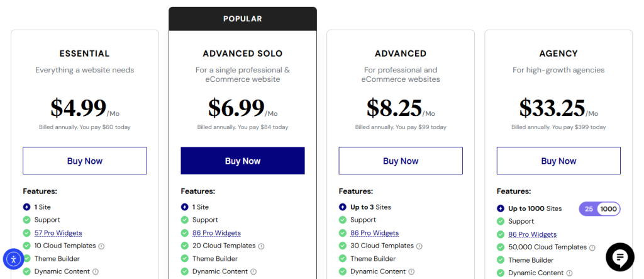The image size is (644, 279).
Task: Click info icon next to 10 Cloud Templates
Action: tap(102, 246)
